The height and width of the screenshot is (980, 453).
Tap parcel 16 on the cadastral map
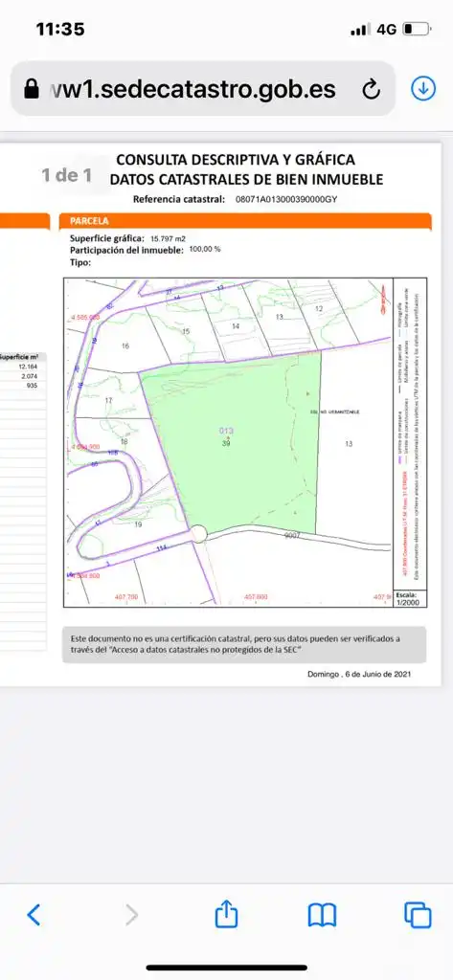[x=125, y=345]
